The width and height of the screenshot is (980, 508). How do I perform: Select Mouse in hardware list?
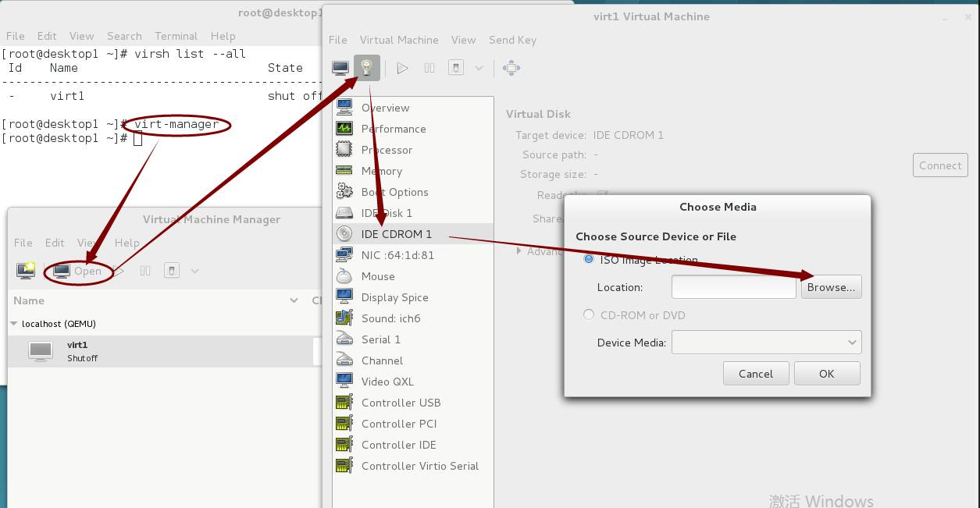click(x=413, y=276)
